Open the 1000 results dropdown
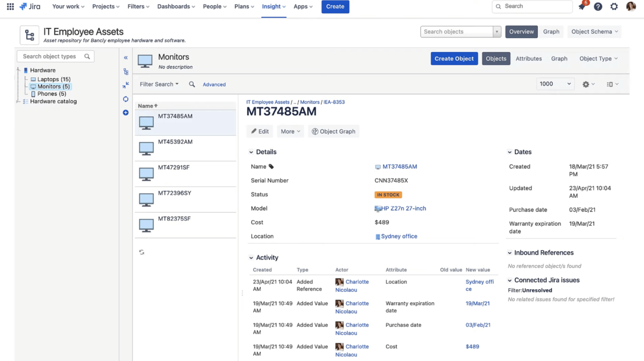The height and width of the screenshot is (361, 644). pyautogui.click(x=555, y=84)
